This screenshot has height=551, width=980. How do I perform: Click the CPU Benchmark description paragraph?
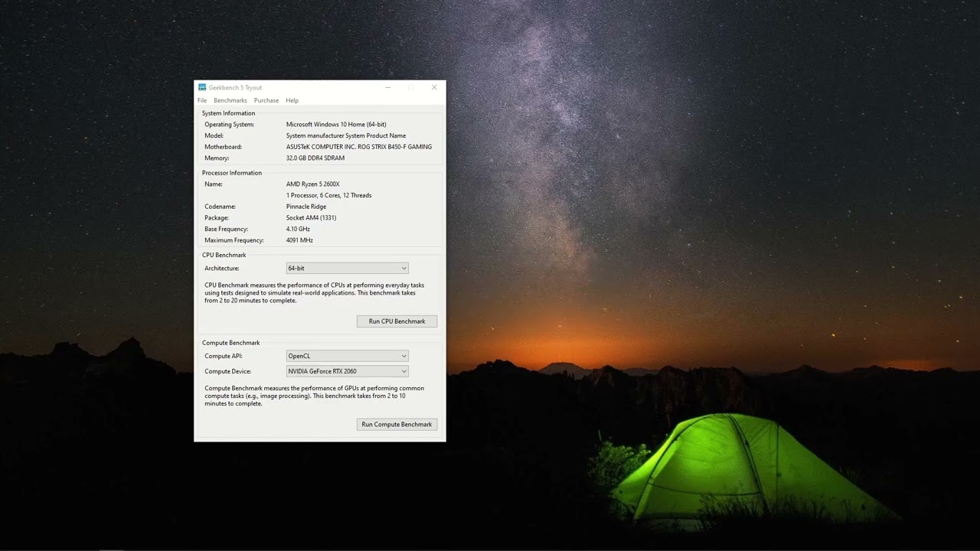tap(314, 293)
